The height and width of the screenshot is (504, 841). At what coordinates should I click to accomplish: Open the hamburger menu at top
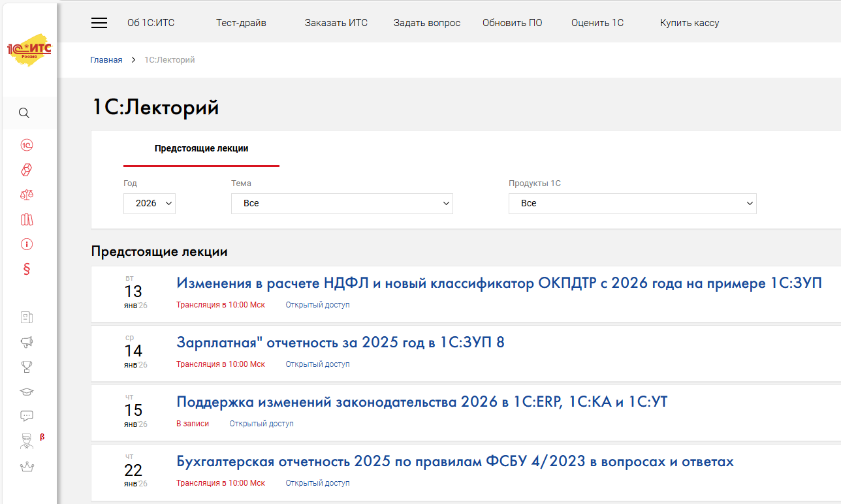(99, 23)
